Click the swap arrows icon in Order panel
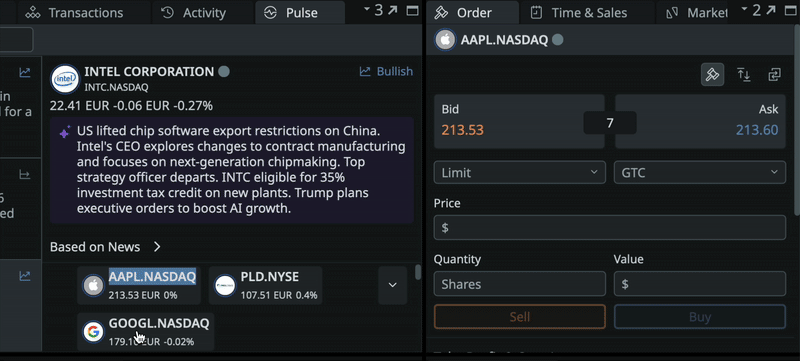800x361 pixels. pos(774,75)
